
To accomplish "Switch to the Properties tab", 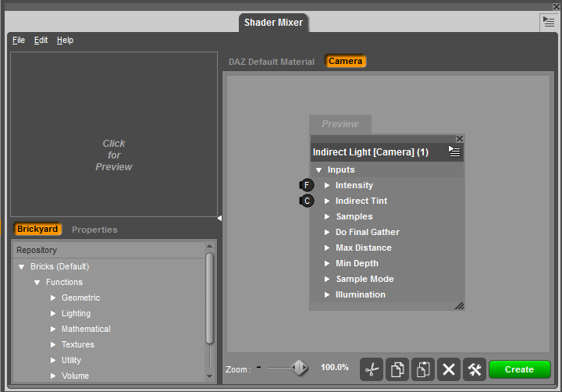I will (x=94, y=230).
